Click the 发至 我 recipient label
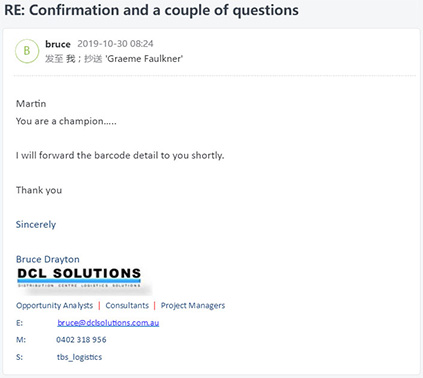 coord(60,59)
